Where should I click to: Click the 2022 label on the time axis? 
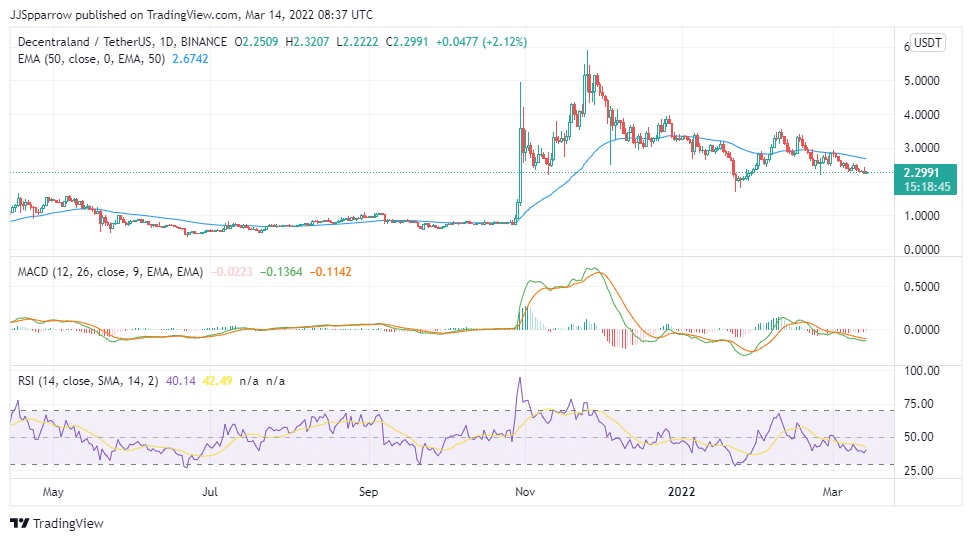pyautogui.click(x=681, y=492)
